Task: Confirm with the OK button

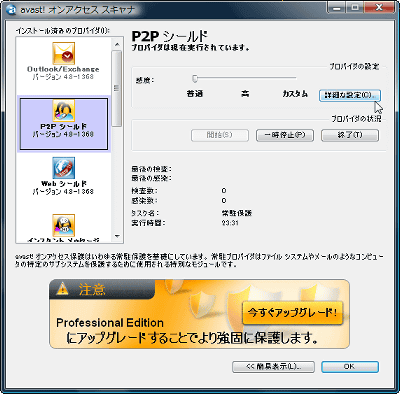Action: click(x=350, y=367)
